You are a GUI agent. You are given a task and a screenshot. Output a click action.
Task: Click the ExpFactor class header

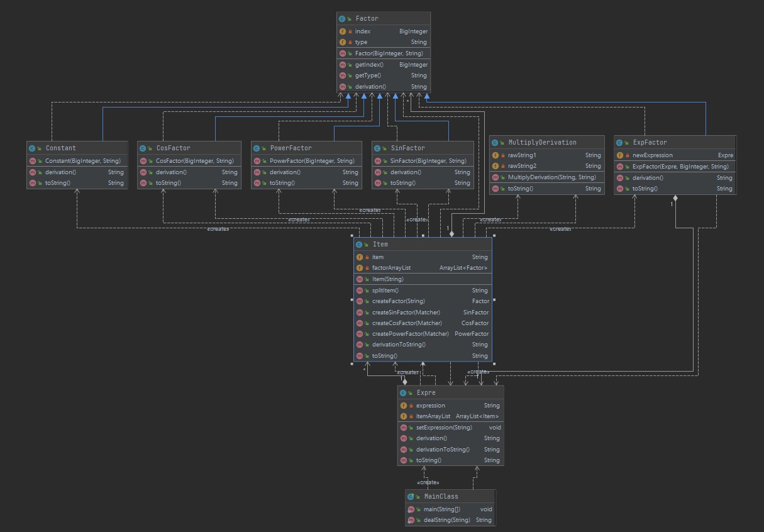point(675,143)
